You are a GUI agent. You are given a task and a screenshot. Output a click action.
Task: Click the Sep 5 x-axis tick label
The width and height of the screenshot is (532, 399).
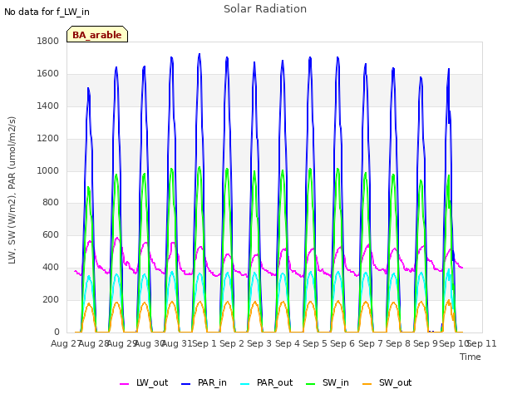point(315,343)
